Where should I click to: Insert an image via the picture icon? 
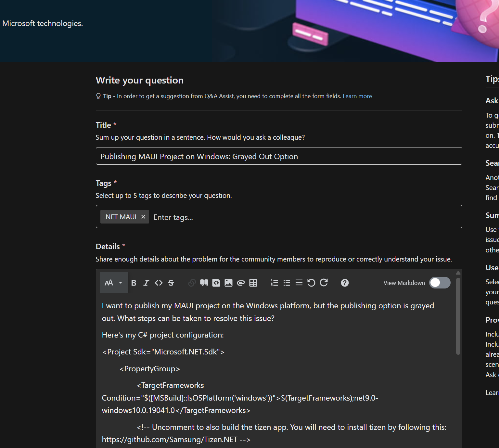coord(228,283)
